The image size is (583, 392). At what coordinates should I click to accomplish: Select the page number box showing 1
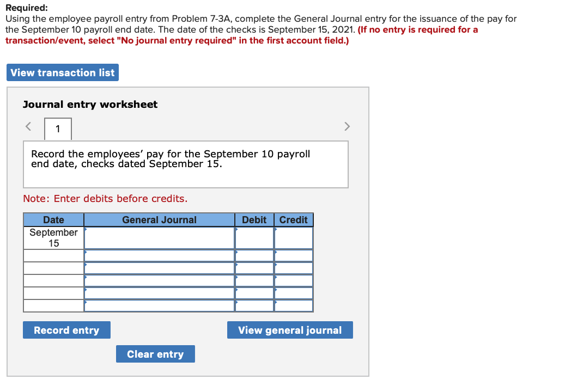tap(57, 129)
